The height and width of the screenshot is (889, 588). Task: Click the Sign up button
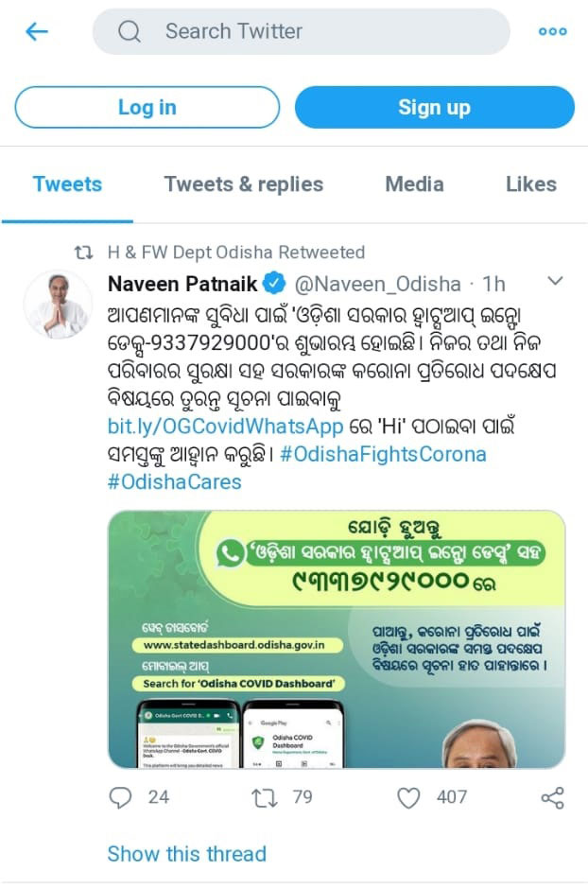(x=435, y=107)
